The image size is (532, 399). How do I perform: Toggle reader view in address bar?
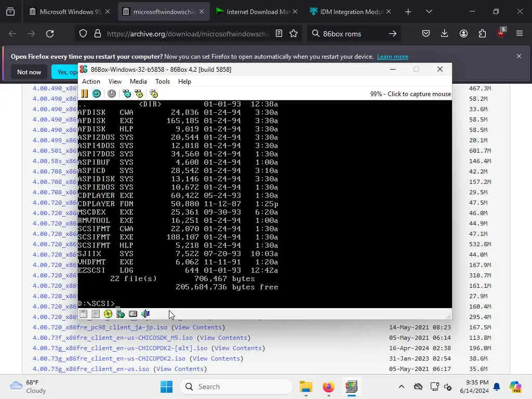pyautogui.click(x=279, y=34)
